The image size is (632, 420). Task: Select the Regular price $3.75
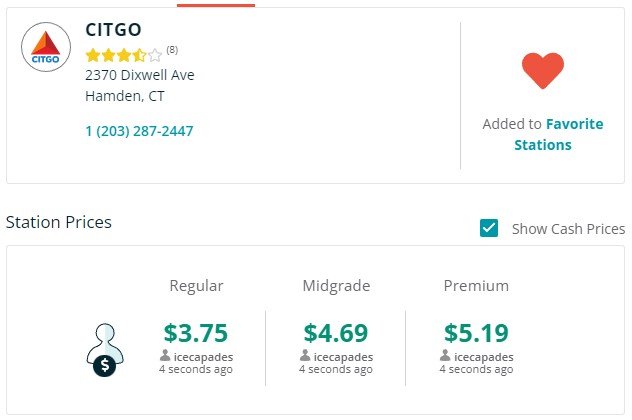tap(196, 333)
